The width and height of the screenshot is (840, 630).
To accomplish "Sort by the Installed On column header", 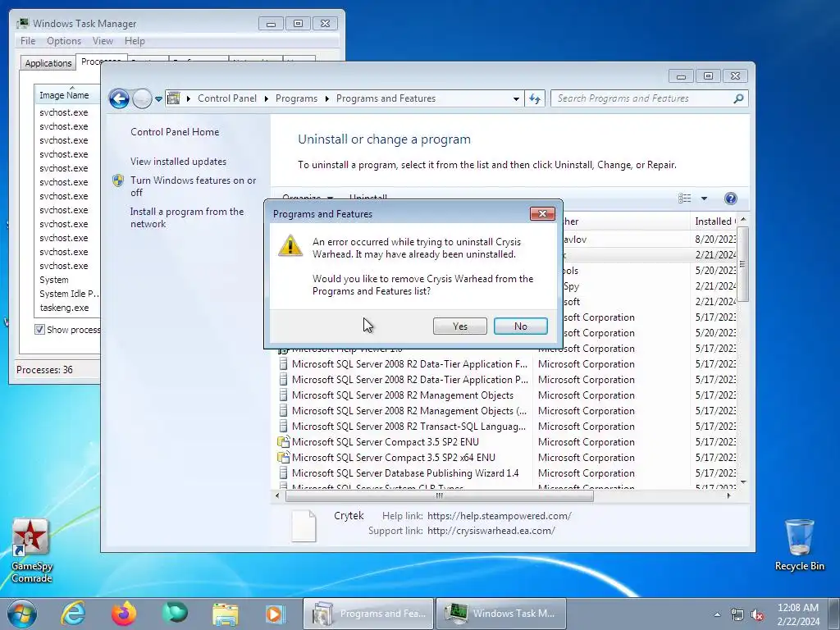I will (x=714, y=221).
